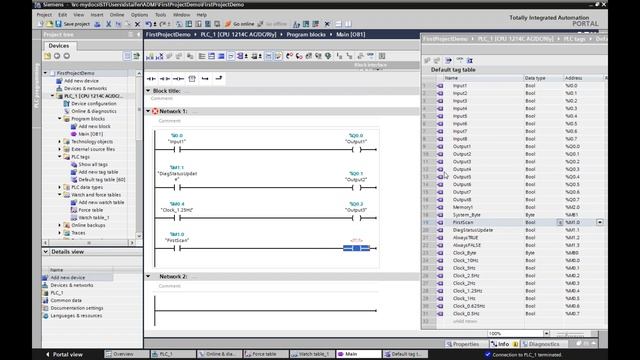The height and width of the screenshot is (360, 640).
Task: Click the Portal view link
Action: tap(64, 354)
